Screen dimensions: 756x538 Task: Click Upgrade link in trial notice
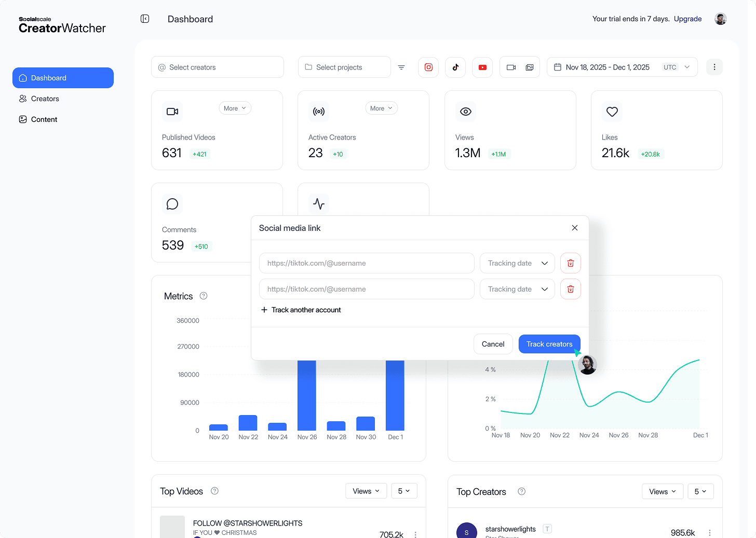click(687, 19)
